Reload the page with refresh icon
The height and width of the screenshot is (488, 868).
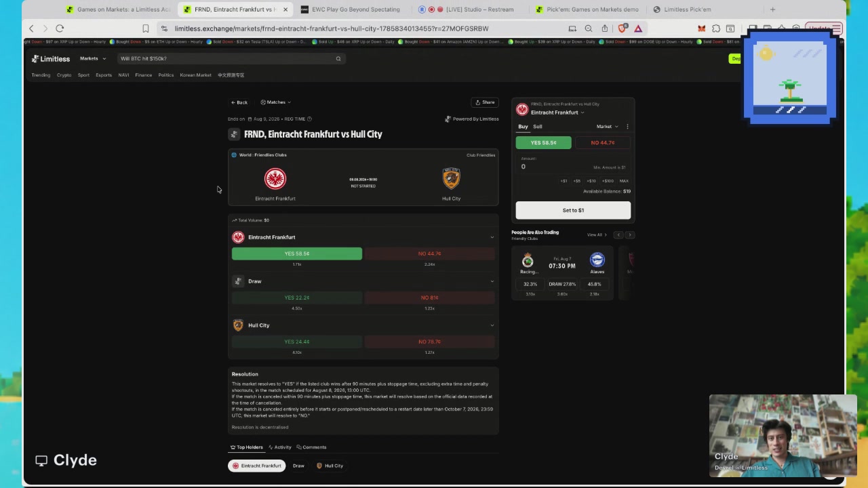[x=60, y=28]
